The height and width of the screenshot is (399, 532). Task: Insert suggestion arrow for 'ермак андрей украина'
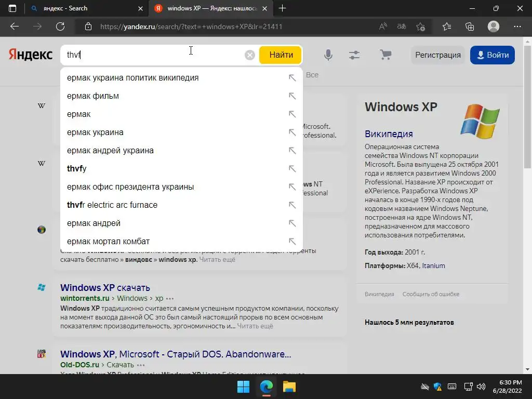click(x=292, y=150)
